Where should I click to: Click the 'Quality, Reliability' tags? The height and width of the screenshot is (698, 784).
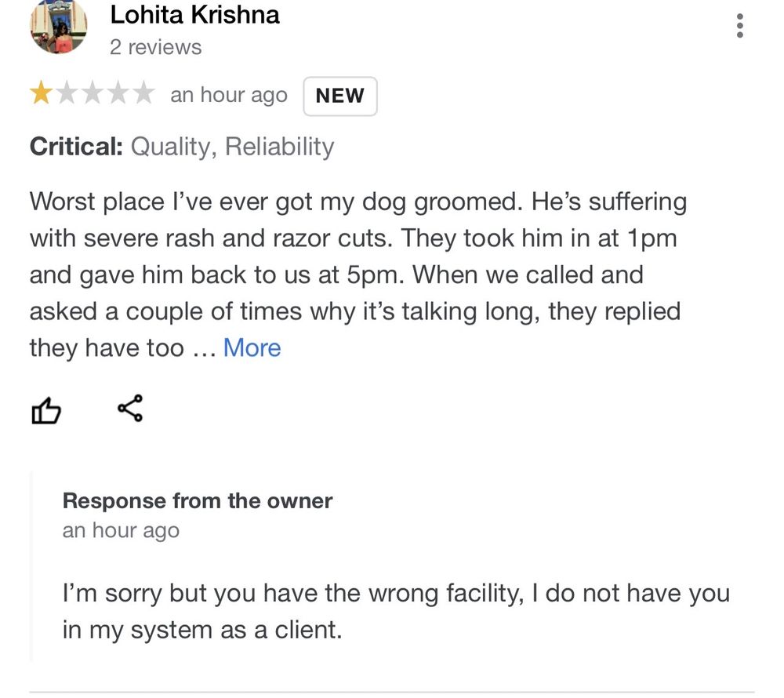(232, 147)
